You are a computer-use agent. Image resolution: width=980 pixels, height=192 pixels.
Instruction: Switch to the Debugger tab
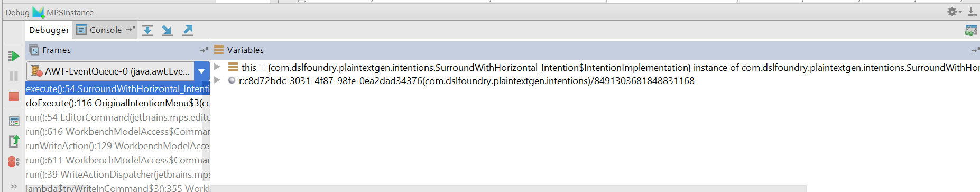click(x=49, y=30)
